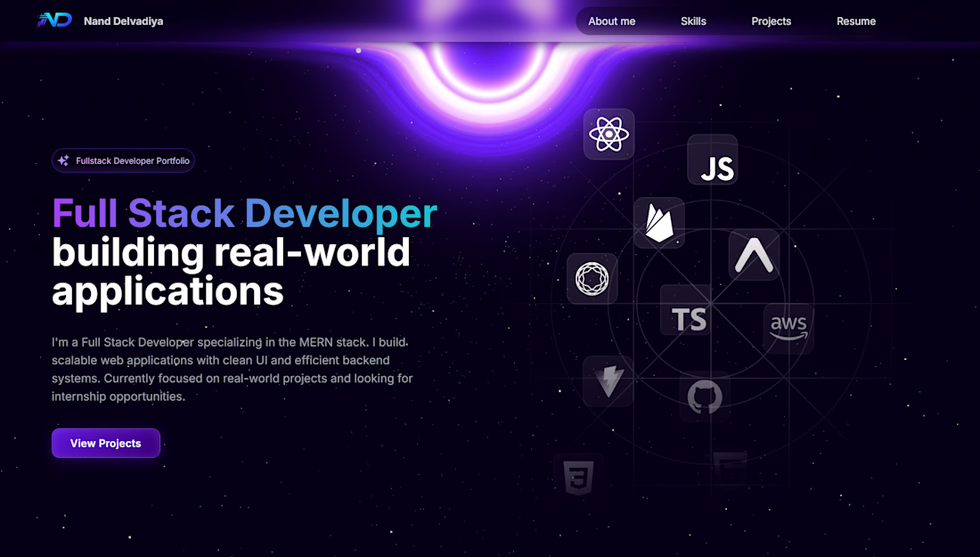The width and height of the screenshot is (980, 557).
Task: Click the Firebase flame icon
Action: (659, 223)
